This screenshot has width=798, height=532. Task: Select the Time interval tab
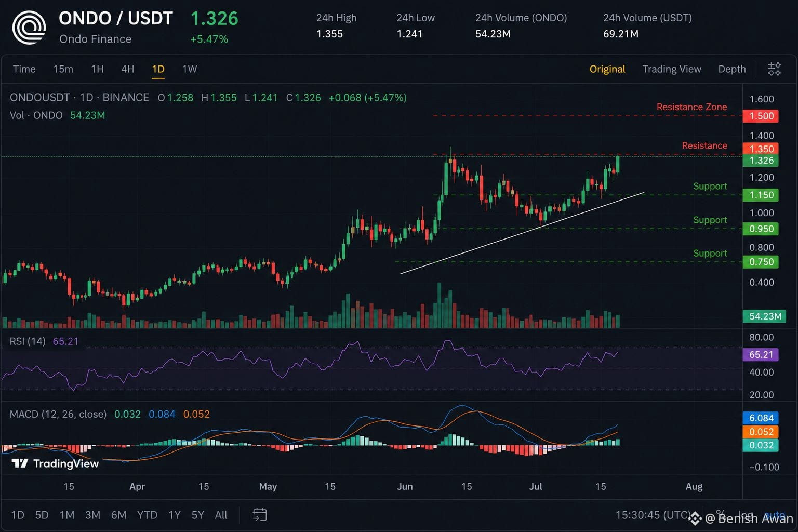24,69
